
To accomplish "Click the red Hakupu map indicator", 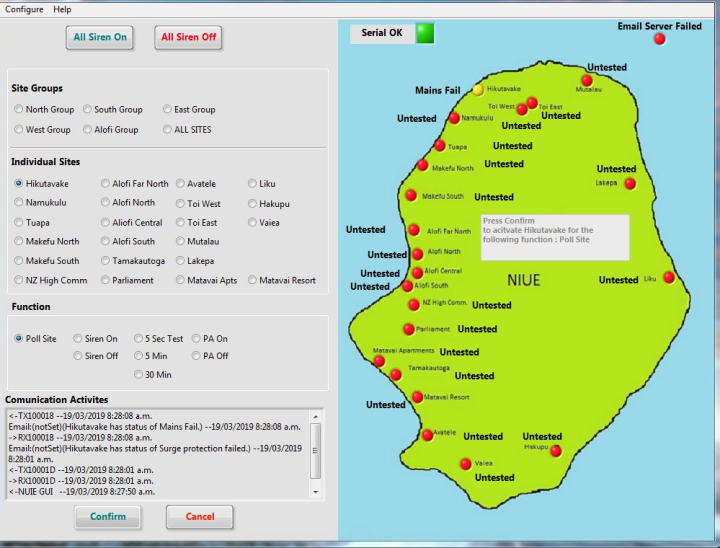I will tap(556, 451).
